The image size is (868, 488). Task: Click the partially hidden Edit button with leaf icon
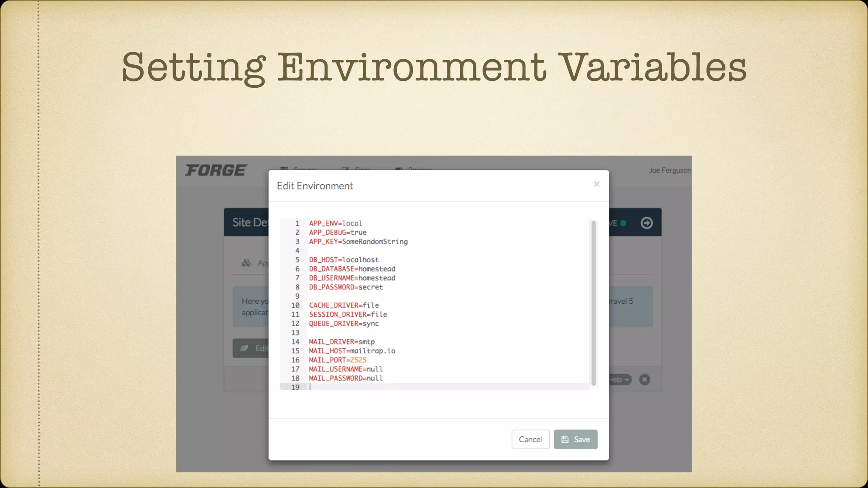[250, 348]
